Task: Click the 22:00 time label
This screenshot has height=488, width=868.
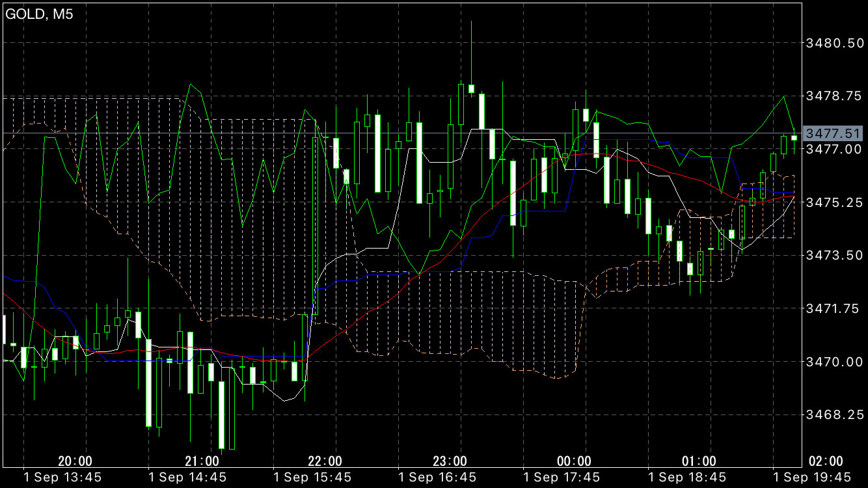Action: click(x=325, y=461)
